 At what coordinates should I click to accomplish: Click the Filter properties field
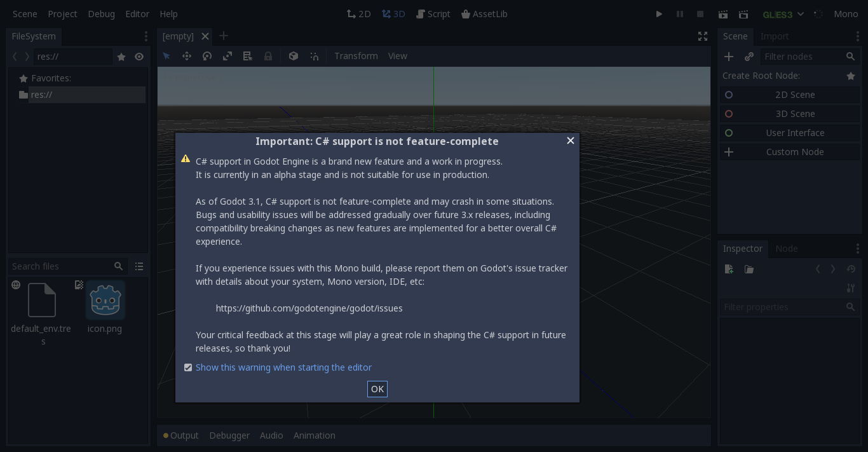(790, 307)
